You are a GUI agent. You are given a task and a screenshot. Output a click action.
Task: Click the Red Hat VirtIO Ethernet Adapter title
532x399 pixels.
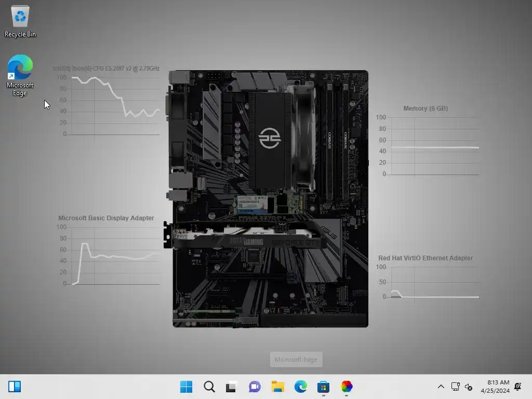(x=425, y=258)
